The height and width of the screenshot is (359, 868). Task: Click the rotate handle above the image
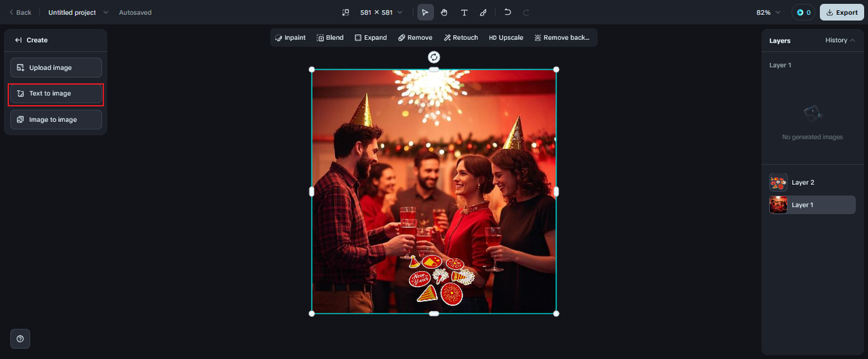(434, 57)
